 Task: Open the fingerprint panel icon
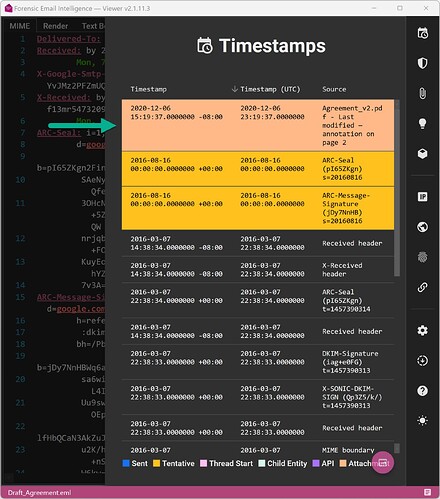coord(422,257)
